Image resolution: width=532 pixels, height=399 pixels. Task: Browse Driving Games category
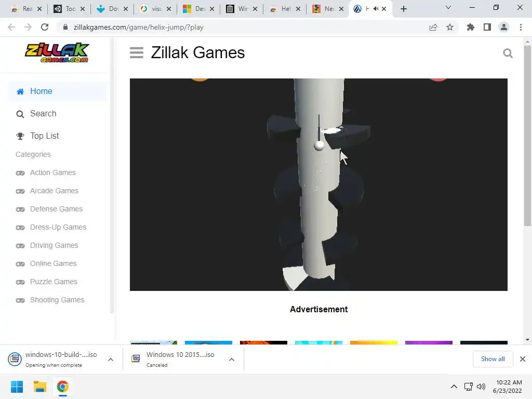tap(54, 246)
